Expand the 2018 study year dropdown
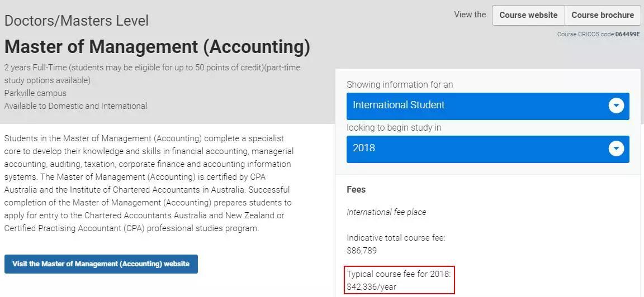644x297 pixels. coord(475,148)
